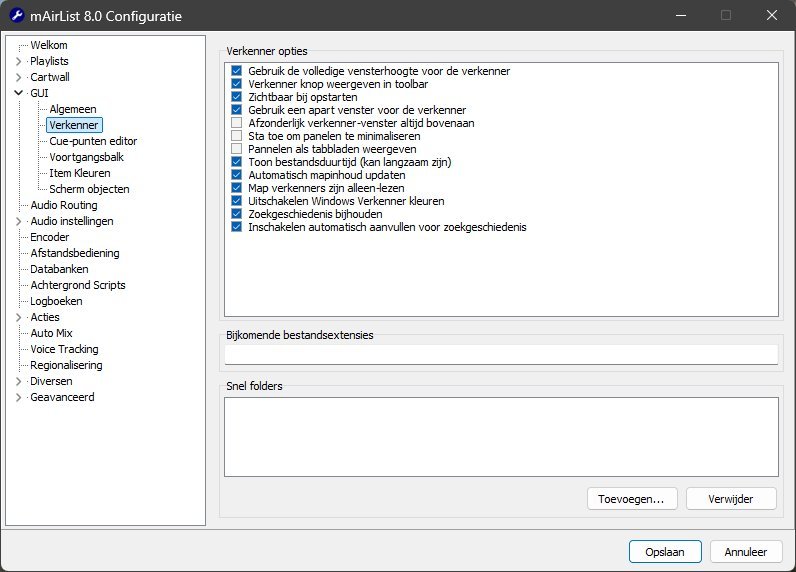796x572 pixels.
Task: Click the Toevoegen... button
Action: click(x=632, y=498)
